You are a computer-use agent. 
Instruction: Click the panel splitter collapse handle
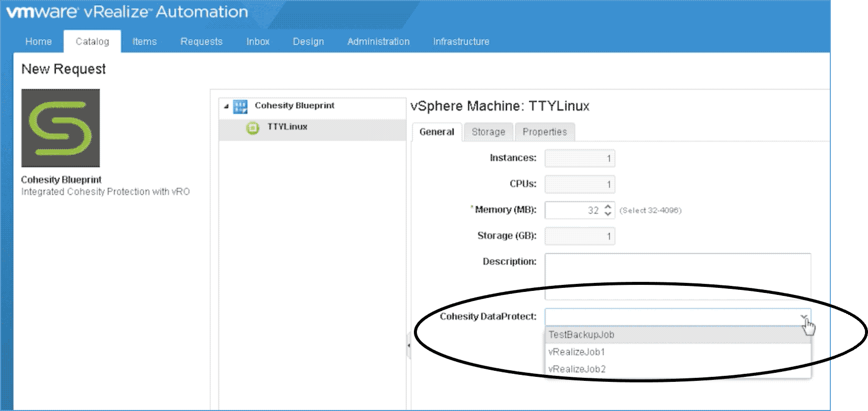[409, 346]
